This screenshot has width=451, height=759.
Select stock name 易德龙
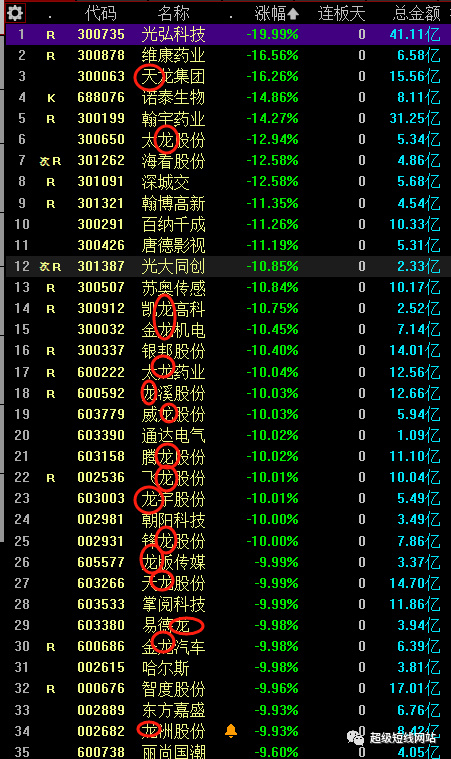[165, 625]
